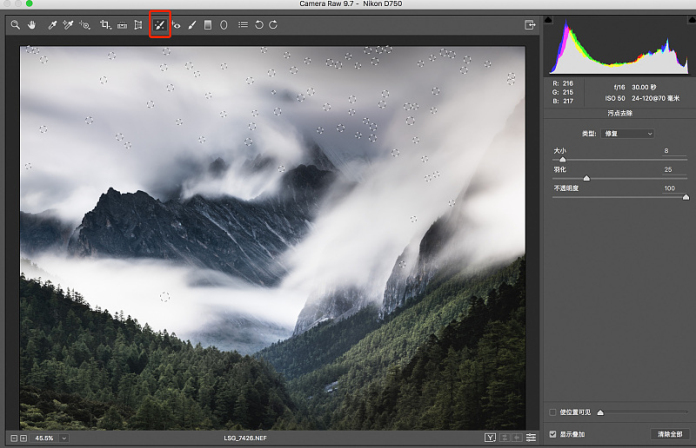Open the Preferences list icon
This screenshot has width=696, height=448.
click(x=243, y=25)
